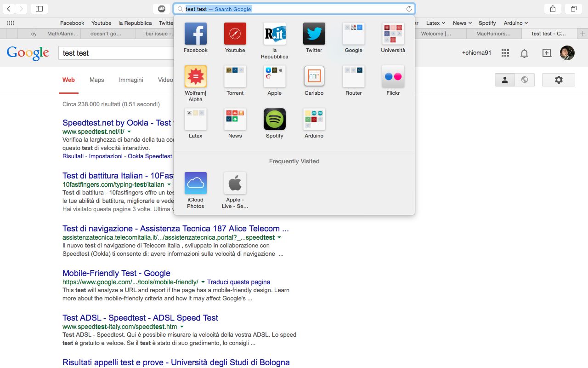Open the Google account avatar
This screenshot has width=588, height=368.
[x=567, y=53]
